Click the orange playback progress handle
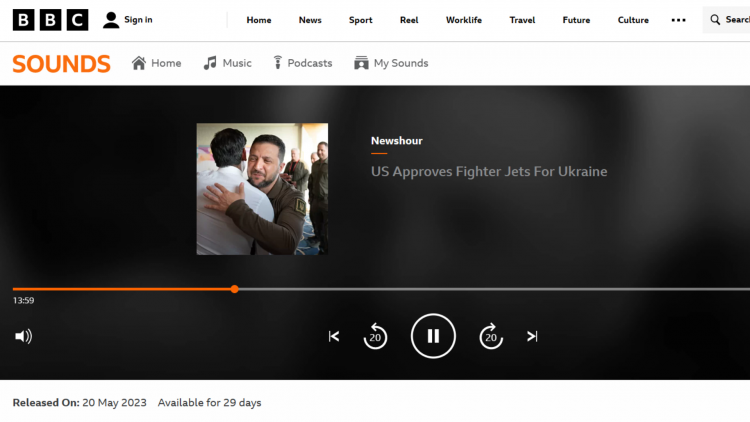 pyautogui.click(x=234, y=289)
